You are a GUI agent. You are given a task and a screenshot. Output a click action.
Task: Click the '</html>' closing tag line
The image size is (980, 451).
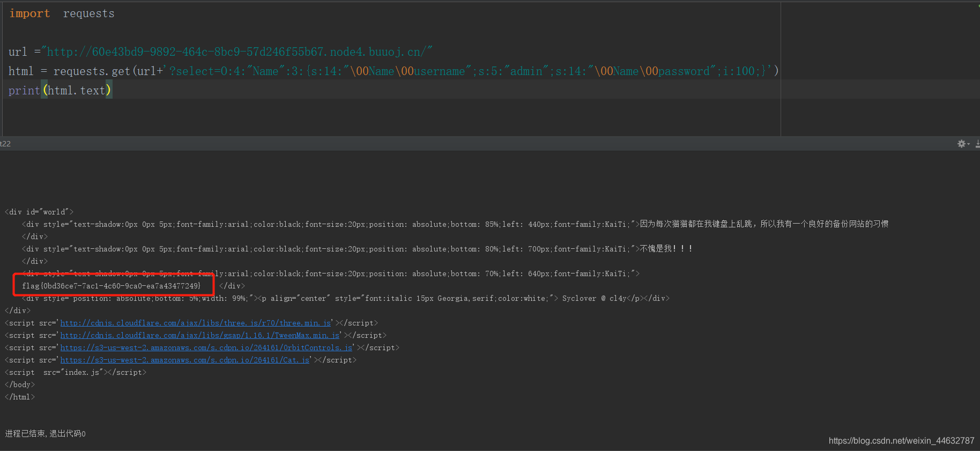tap(20, 397)
